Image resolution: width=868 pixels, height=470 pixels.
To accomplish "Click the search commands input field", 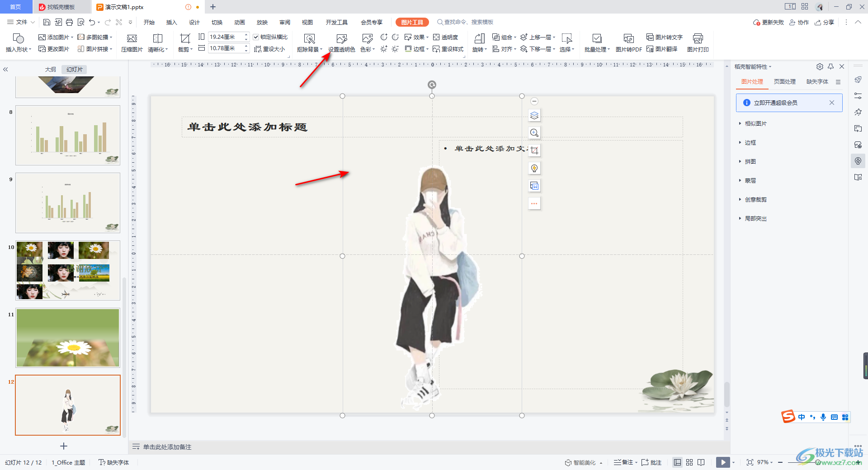I will coord(468,22).
